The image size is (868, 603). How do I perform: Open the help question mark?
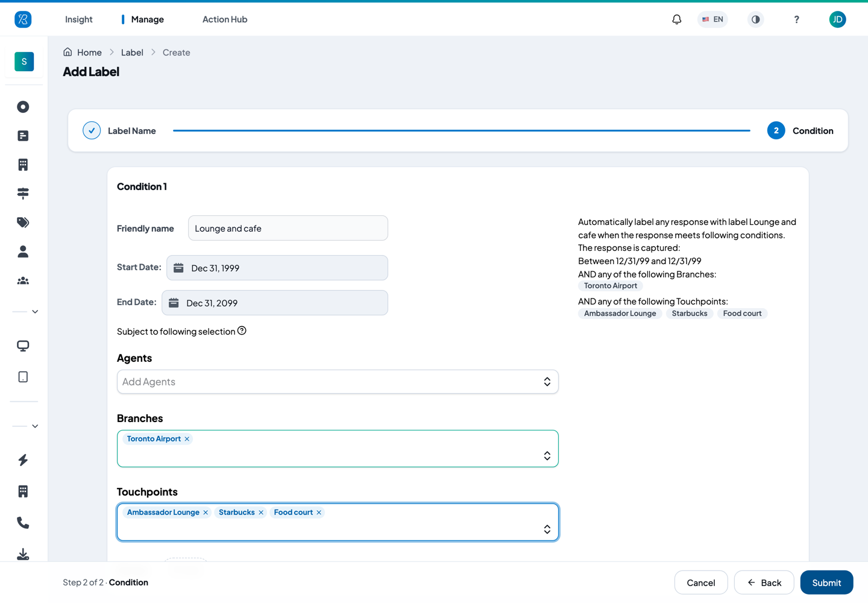coord(796,19)
